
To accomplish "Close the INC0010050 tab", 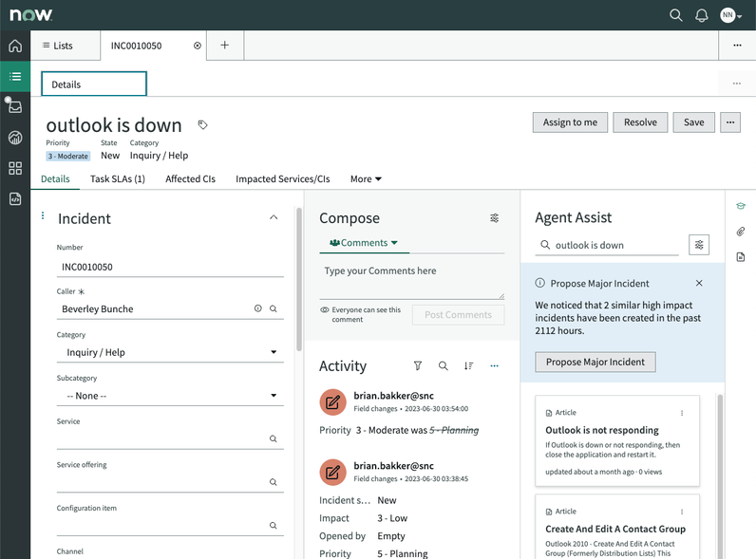I will (x=198, y=46).
